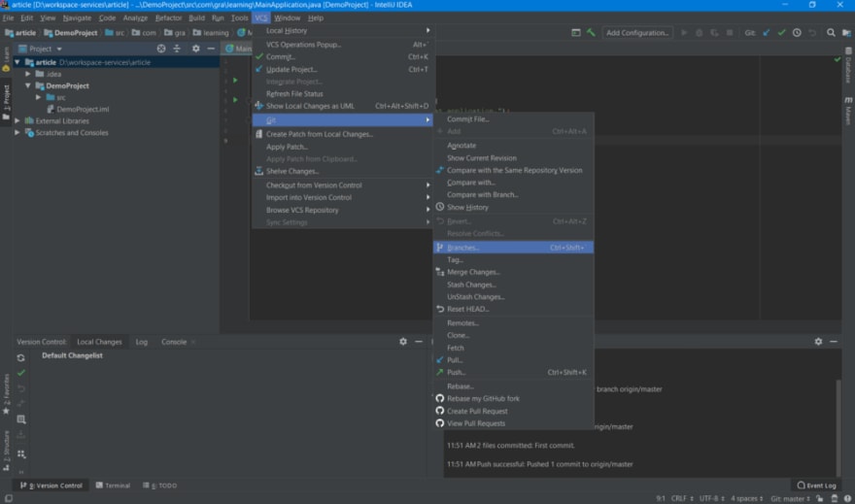The image size is (855, 504).
Task: Click the Default Changelist entry
Action: click(x=72, y=355)
